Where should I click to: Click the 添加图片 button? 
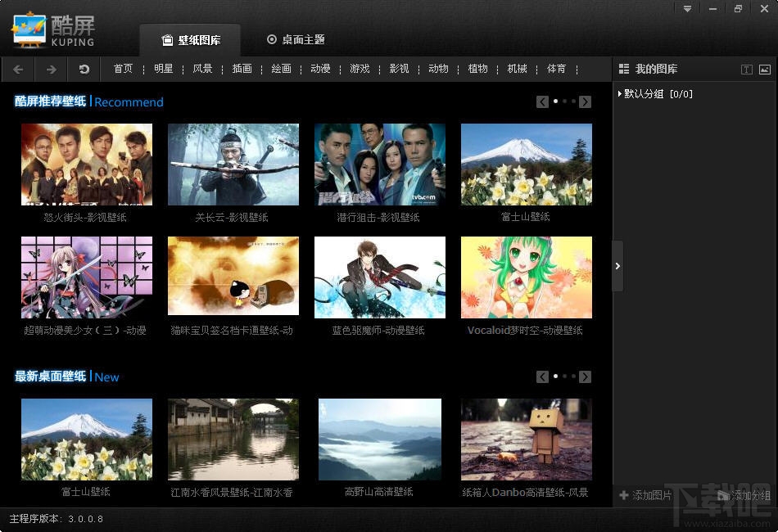point(645,495)
